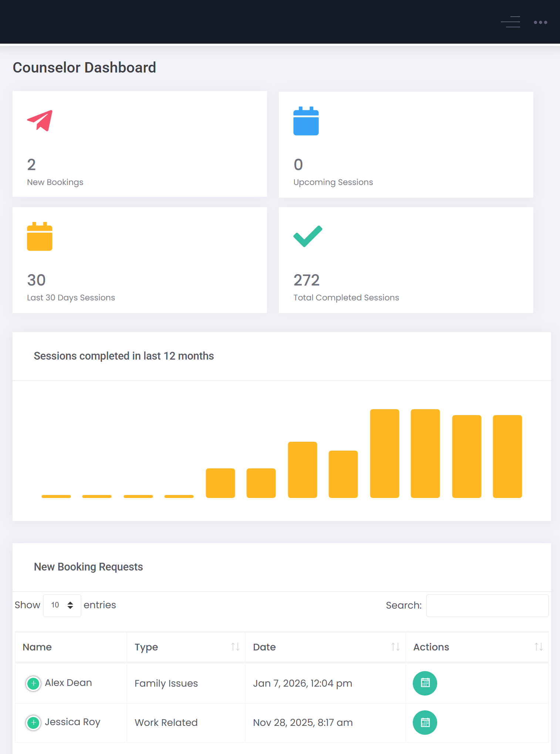Click 'Sessions completed in last 12 months' title
Image resolution: width=560 pixels, height=754 pixels.
click(124, 356)
